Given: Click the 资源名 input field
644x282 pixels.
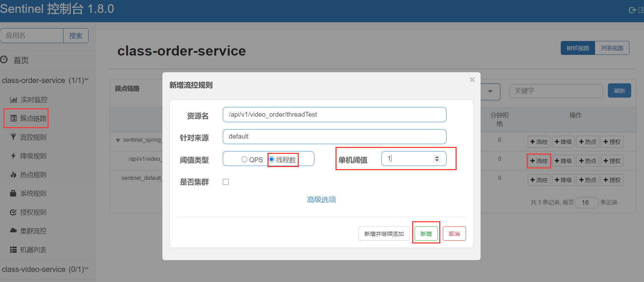Looking at the screenshot, I should pos(334,115).
